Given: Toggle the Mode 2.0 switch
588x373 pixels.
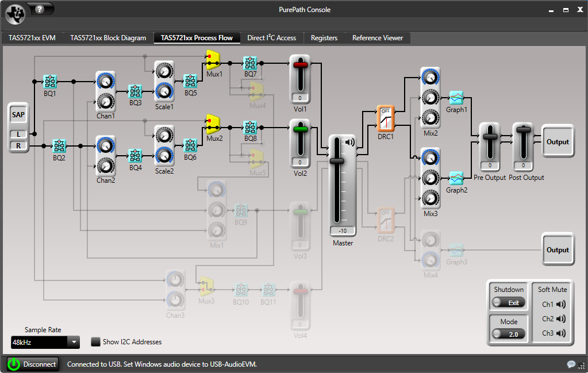Looking at the screenshot, I should [509, 334].
